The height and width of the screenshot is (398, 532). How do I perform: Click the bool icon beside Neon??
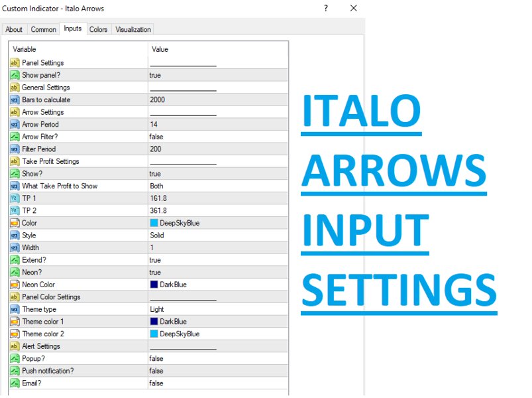[15, 273]
